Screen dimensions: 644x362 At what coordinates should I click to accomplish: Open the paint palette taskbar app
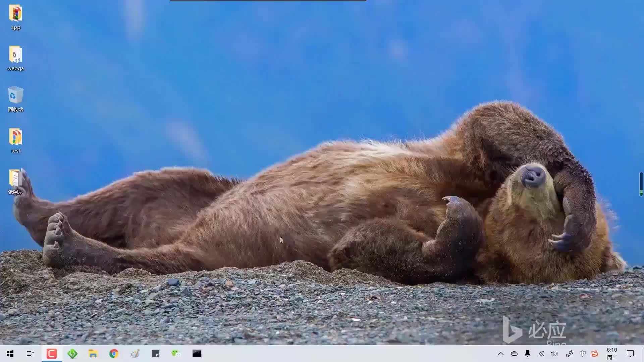pyautogui.click(x=135, y=354)
